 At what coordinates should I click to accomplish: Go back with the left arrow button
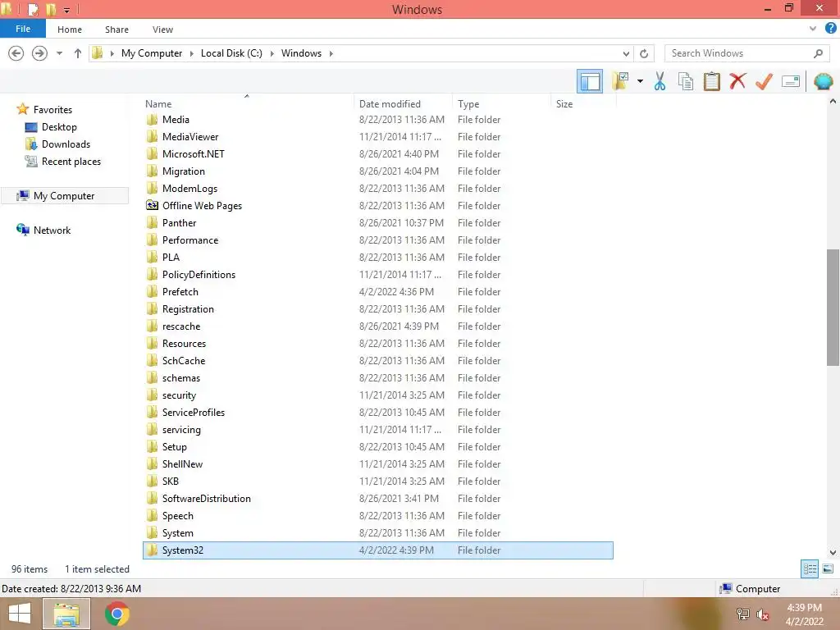pos(16,53)
